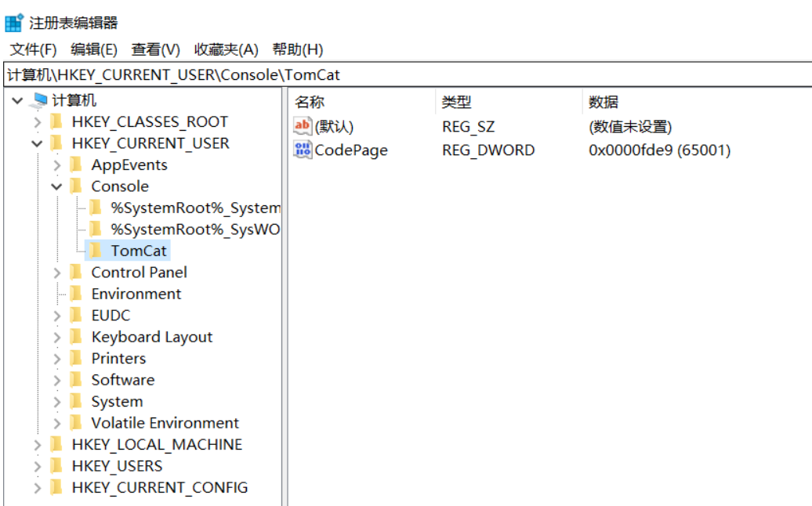Viewport: 812px width, 506px height.
Task: Open the 收藏夹(A) menu
Action: pyautogui.click(x=227, y=49)
